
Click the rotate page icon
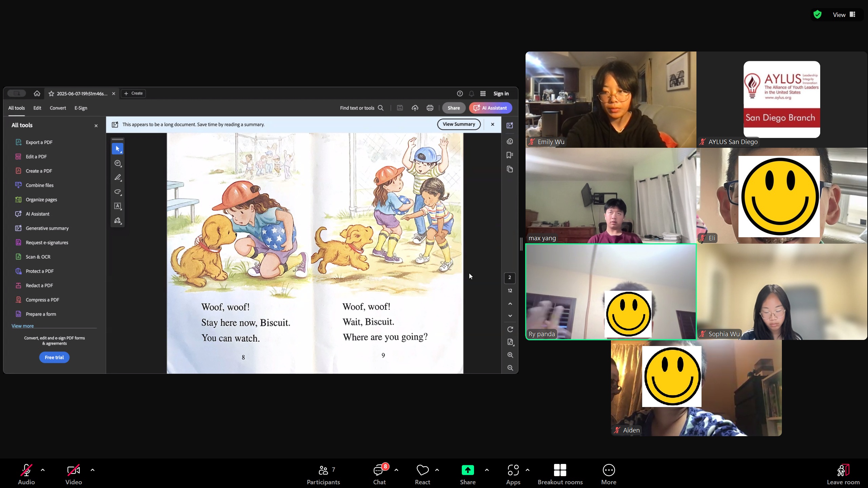click(x=510, y=329)
